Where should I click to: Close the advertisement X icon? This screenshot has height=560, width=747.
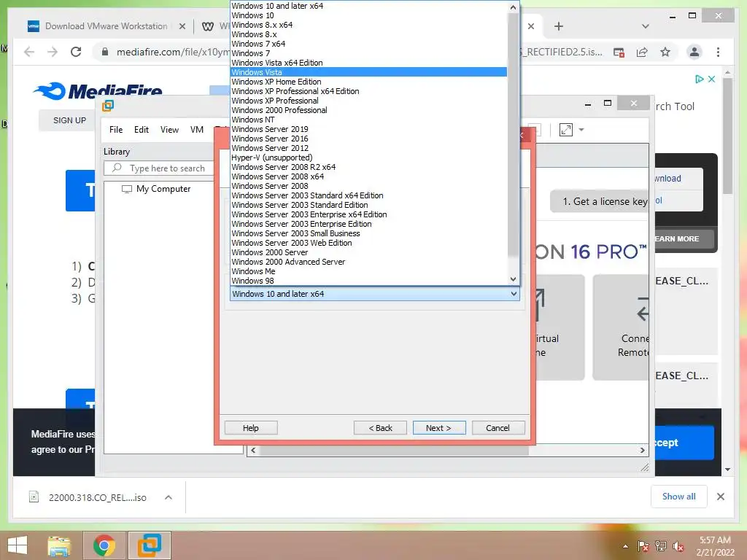point(712,79)
